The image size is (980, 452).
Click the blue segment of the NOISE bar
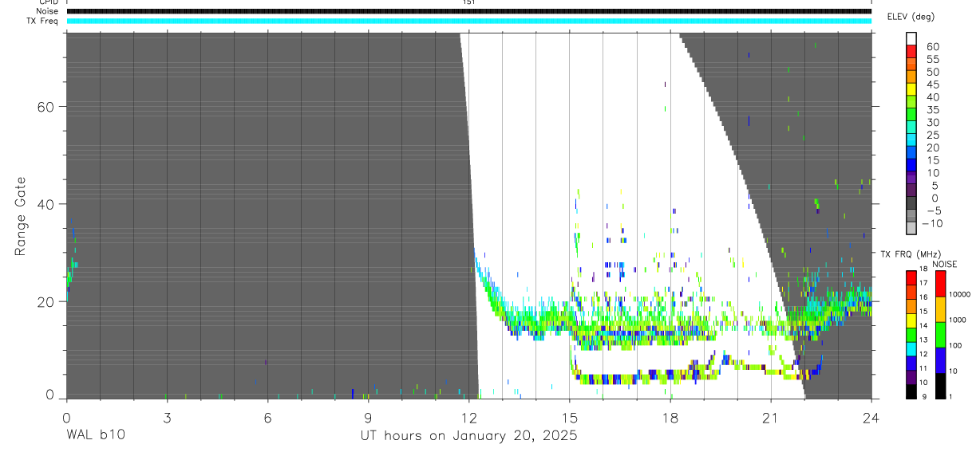(941, 360)
